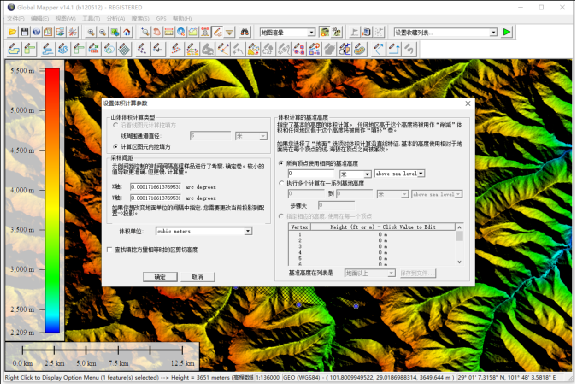Image resolution: width=575 pixels, height=384 pixels.
Task: Click the elevation color ramp legend
Action: 52,200
